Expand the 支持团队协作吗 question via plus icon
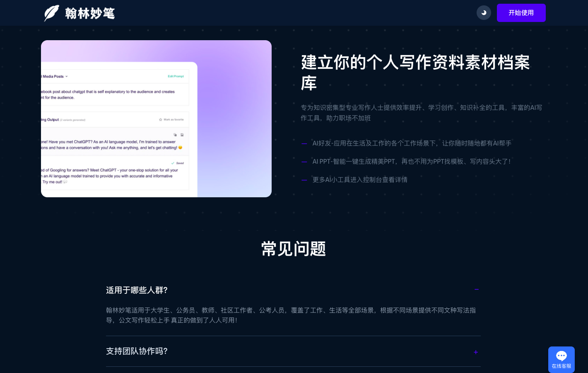 pyautogui.click(x=476, y=352)
